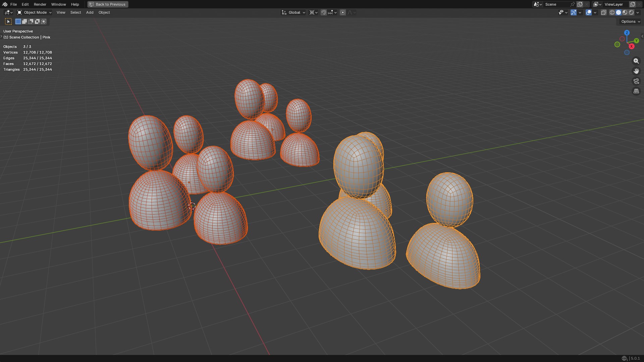
Task: Click the Zoom viewport magnifier icon
Action: tap(636, 61)
